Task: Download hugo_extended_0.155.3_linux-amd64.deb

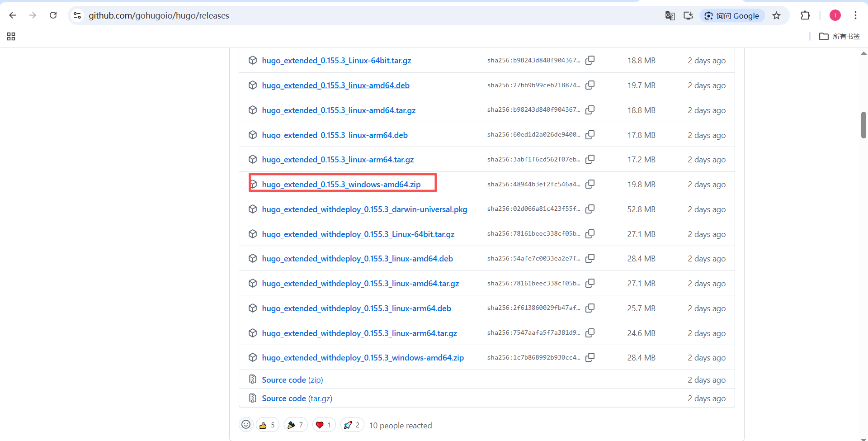Action: click(x=335, y=85)
